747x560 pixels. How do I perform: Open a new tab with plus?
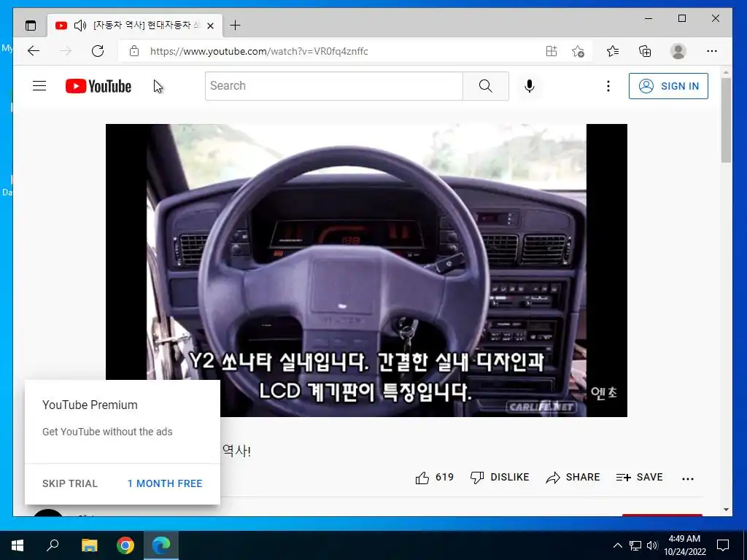click(x=235, y=26)
